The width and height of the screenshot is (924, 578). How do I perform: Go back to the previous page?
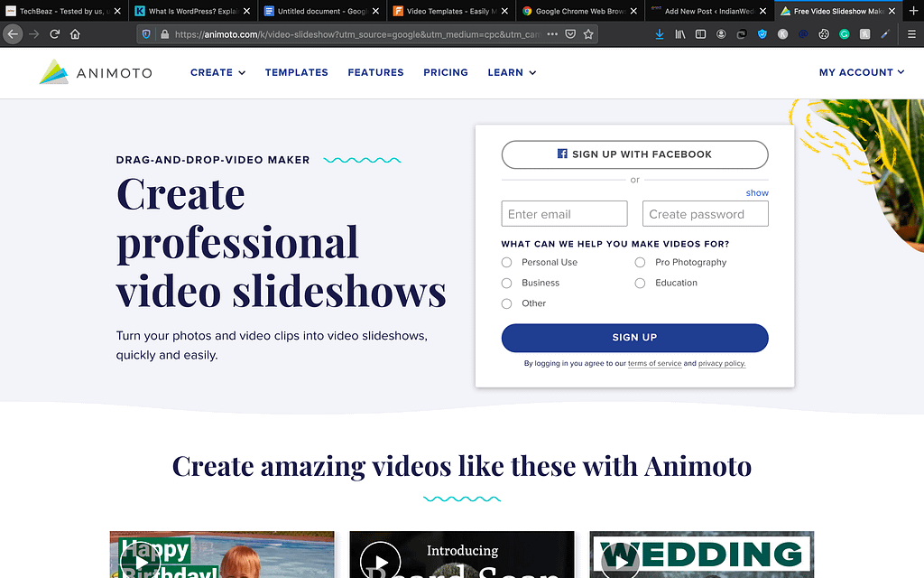click(x=13, y=34)
